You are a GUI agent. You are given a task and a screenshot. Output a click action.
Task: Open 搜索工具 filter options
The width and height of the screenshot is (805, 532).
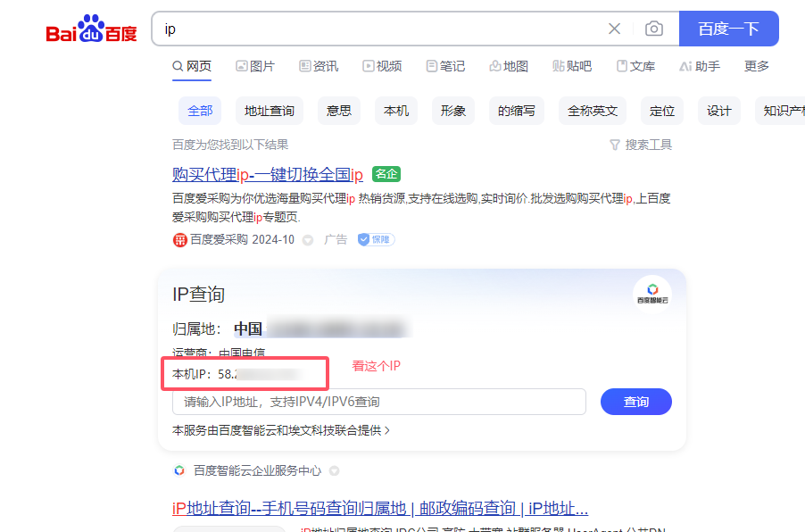coord(641,145)
